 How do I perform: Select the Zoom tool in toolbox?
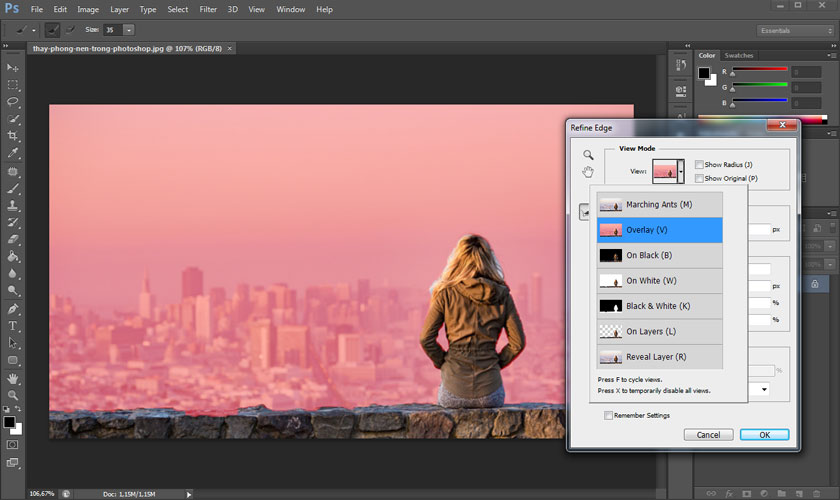tap(13, 395)
